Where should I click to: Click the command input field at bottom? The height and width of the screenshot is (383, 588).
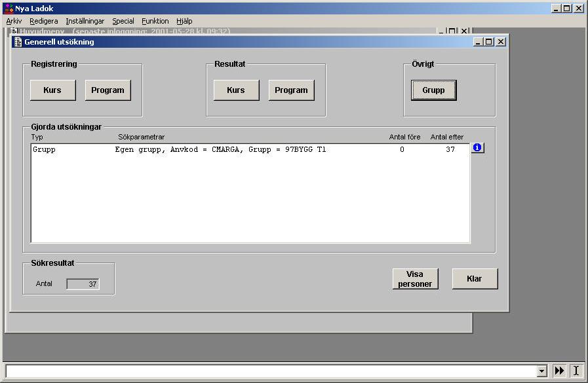pyautogui.click(x=271, y=371)
